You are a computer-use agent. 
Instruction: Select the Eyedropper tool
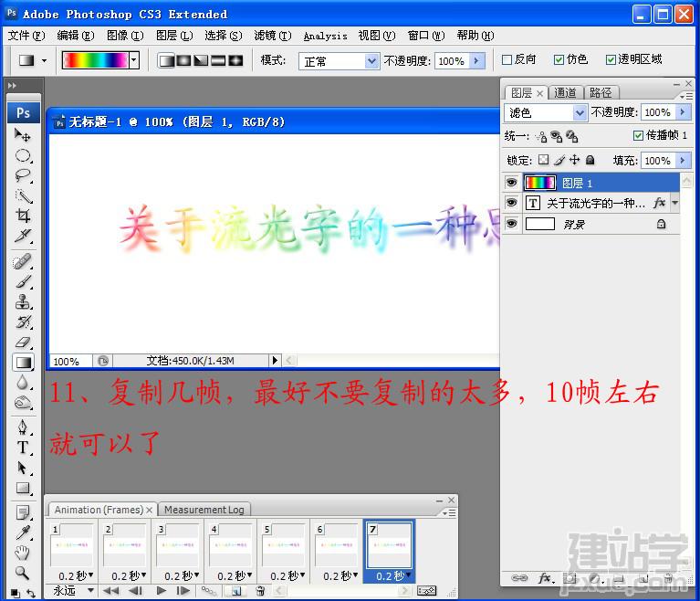(22, 532)
